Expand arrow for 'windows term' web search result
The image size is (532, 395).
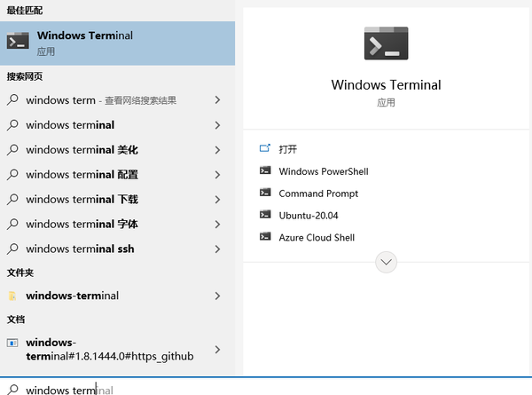(217, 99)
